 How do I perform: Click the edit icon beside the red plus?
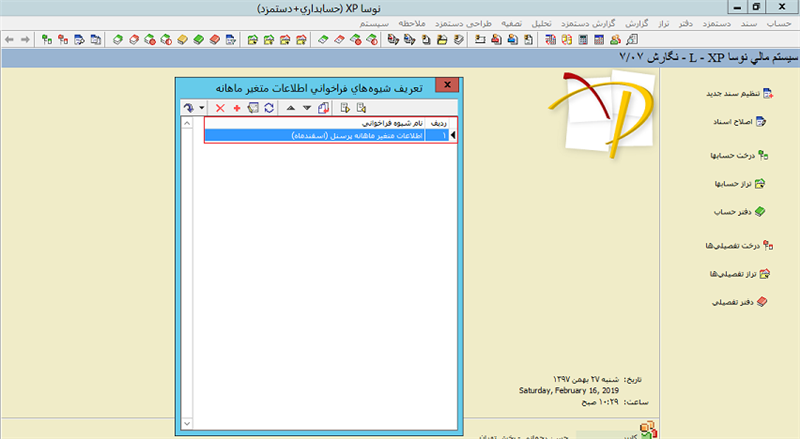pos(252,107)
